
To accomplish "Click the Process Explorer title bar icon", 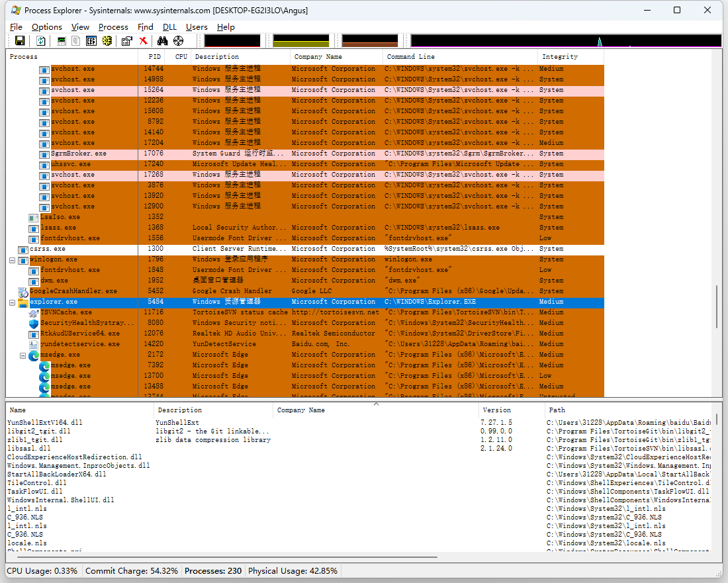I will pos(16,10).
